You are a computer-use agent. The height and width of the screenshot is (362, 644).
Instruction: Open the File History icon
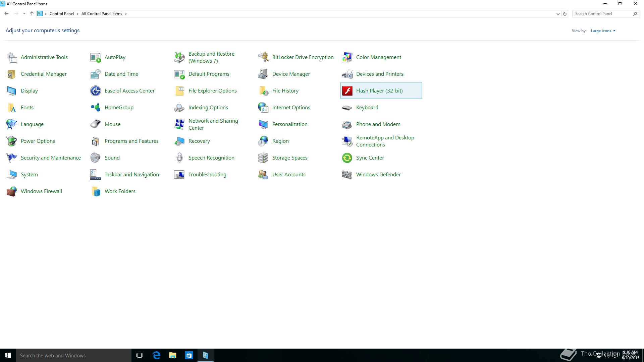pos(263,91)
